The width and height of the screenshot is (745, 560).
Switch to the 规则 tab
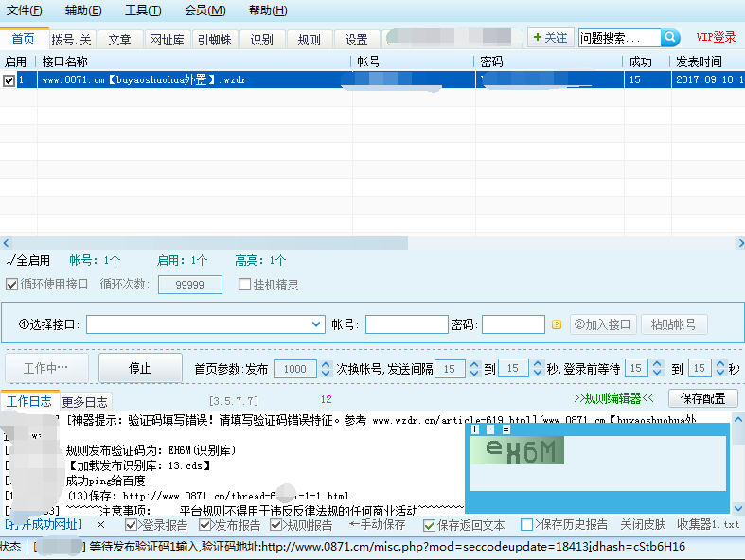[310, 40]
